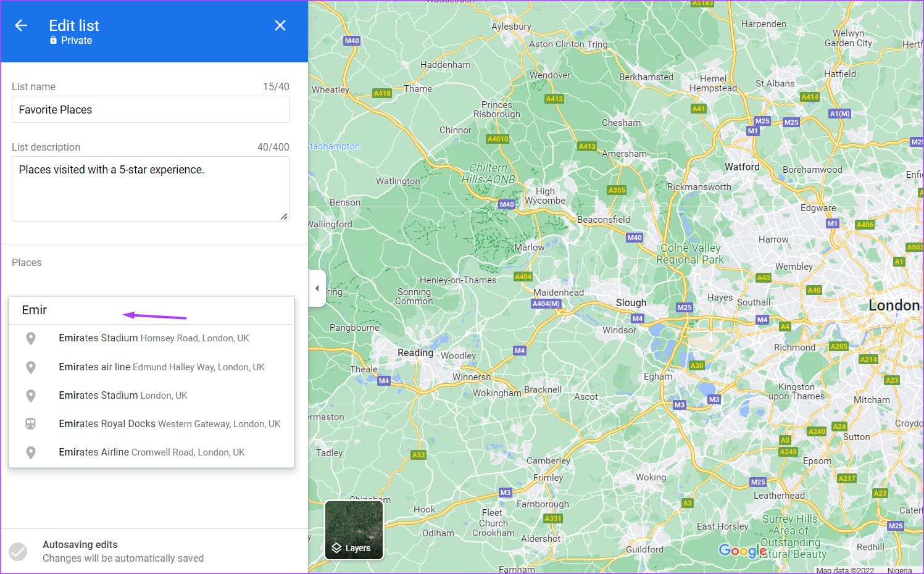Click the Bracknell label on map
Viewport: 924px width, 574px height.
[x=543, y=389]
